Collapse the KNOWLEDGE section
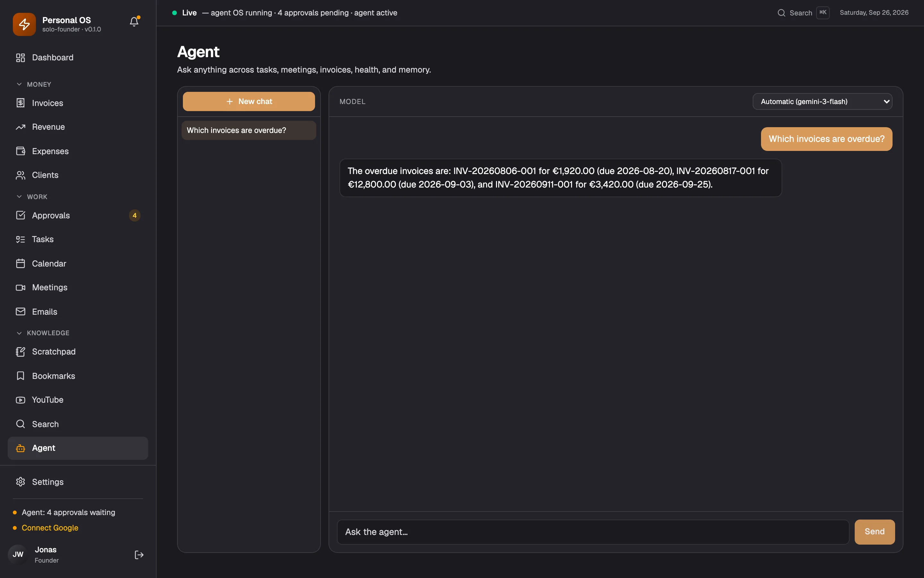Viewport: 924px width, 578px height. 43,333
